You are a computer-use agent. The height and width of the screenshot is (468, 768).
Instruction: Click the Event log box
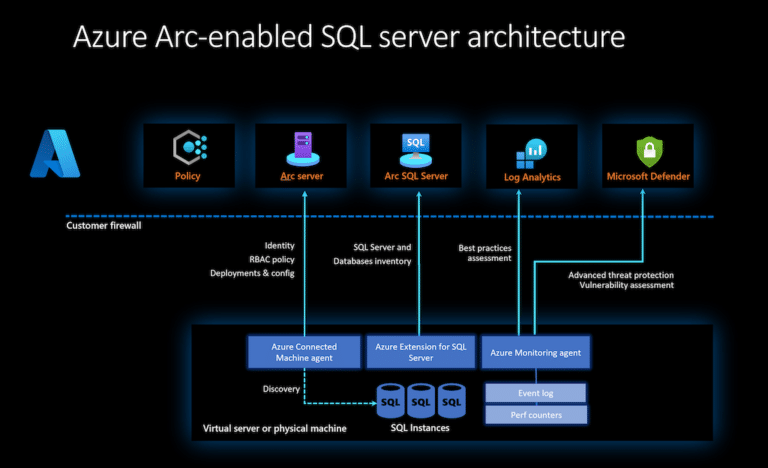point(536,393)
